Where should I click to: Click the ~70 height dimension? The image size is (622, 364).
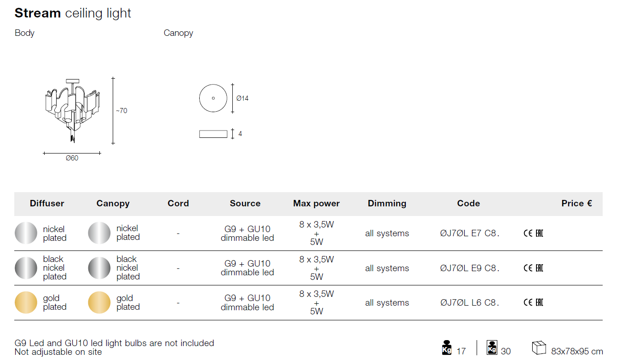(121, 111)
